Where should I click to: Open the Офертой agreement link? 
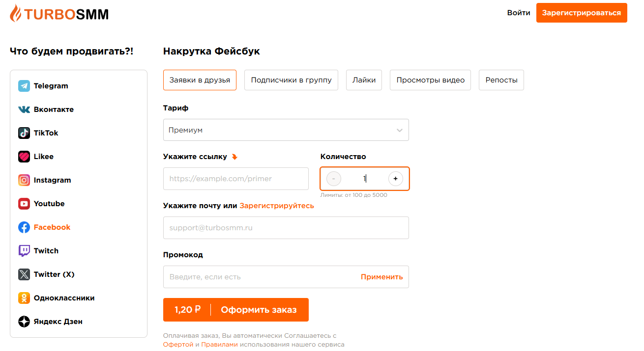click(178, 345)
